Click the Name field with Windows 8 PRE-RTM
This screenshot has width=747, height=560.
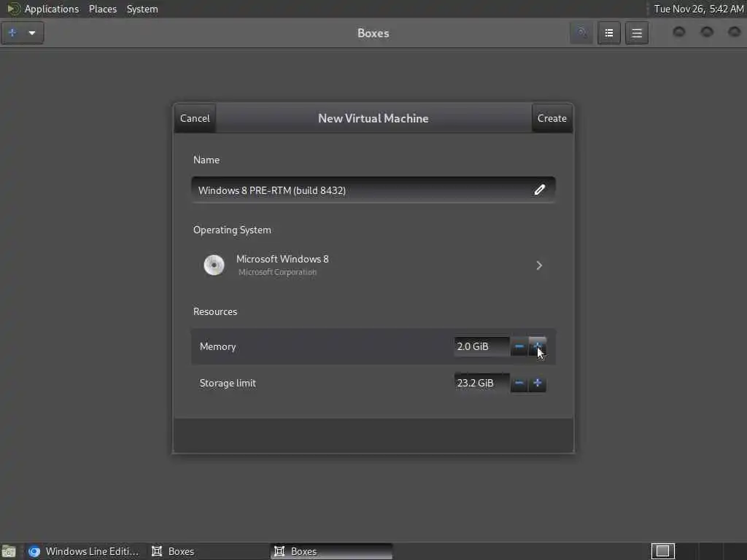pyautogui.click(x=373, y=190)
